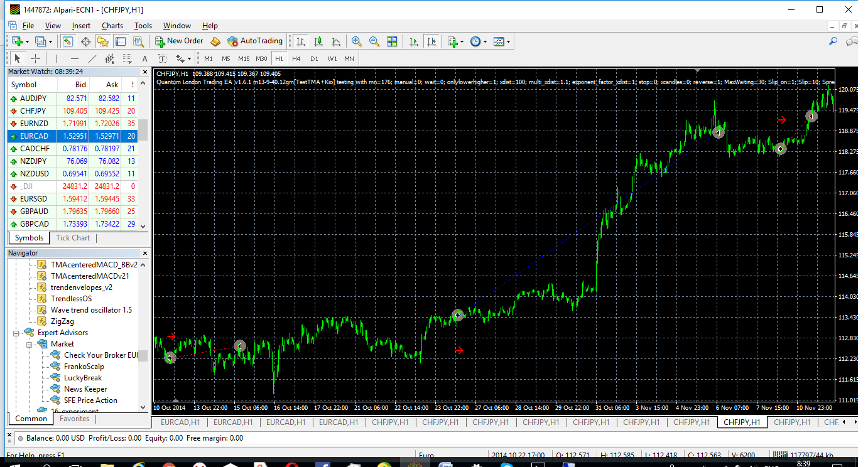The height and width of the screenshot is (467, 868).
Task: Select EURCAD row in Market Watch
Action: click(72, 136)
